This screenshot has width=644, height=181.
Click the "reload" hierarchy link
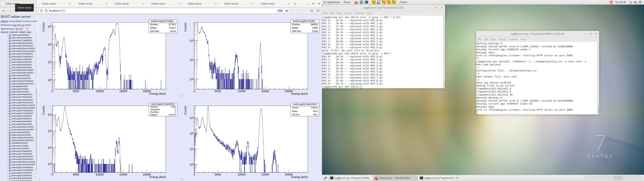pos(22,32)
